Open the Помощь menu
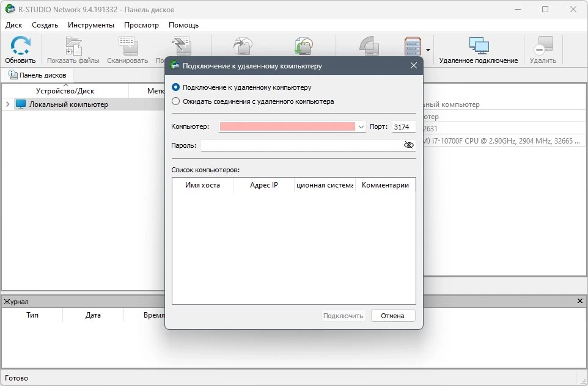Viewport: 588px width, 386px height. (x=184, y=25)
